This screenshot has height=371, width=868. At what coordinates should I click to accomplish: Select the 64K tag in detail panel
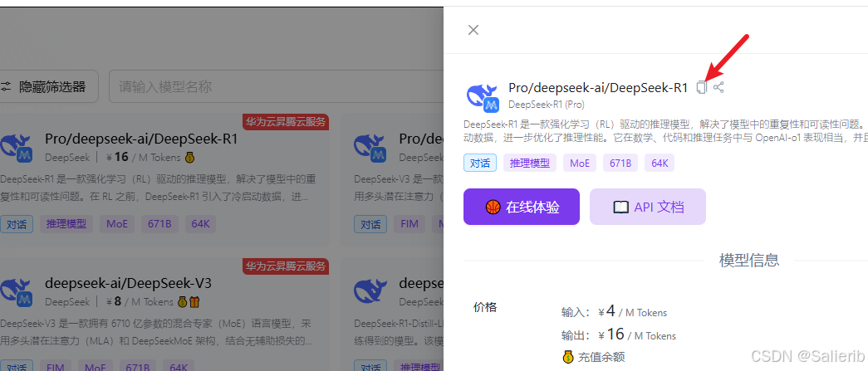coord(660,164)
